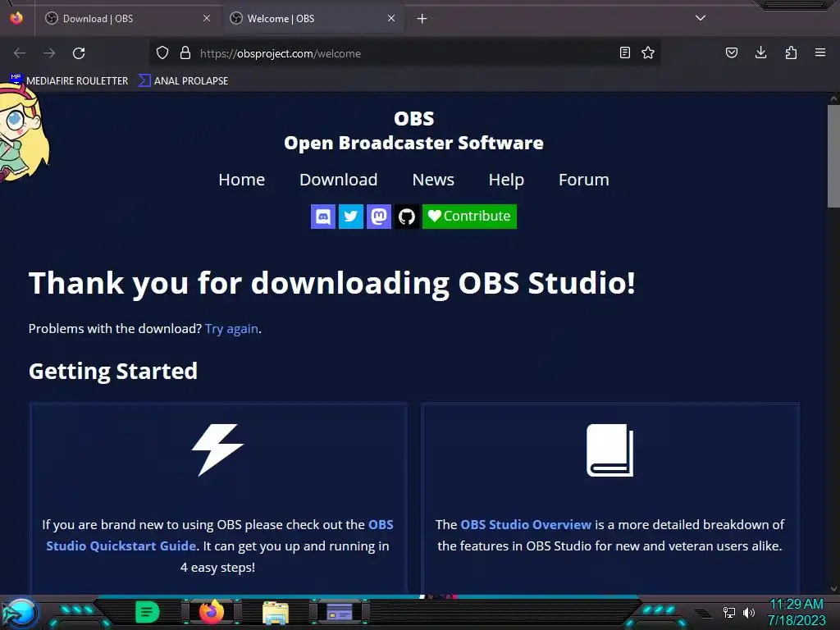This screenshot has width=840, height=630.
Task: Click the Start orb on taskbar
Action: 22,614
